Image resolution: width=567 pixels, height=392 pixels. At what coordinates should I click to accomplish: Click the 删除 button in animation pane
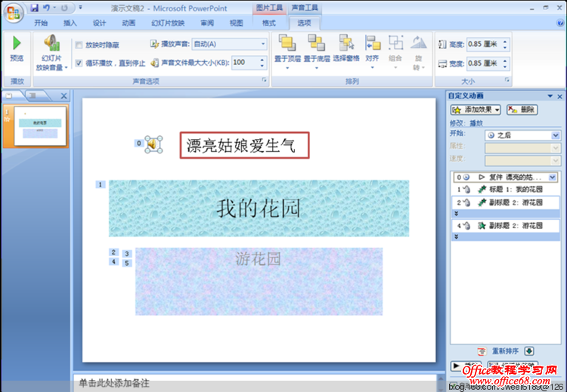click(x=522, y=110)
